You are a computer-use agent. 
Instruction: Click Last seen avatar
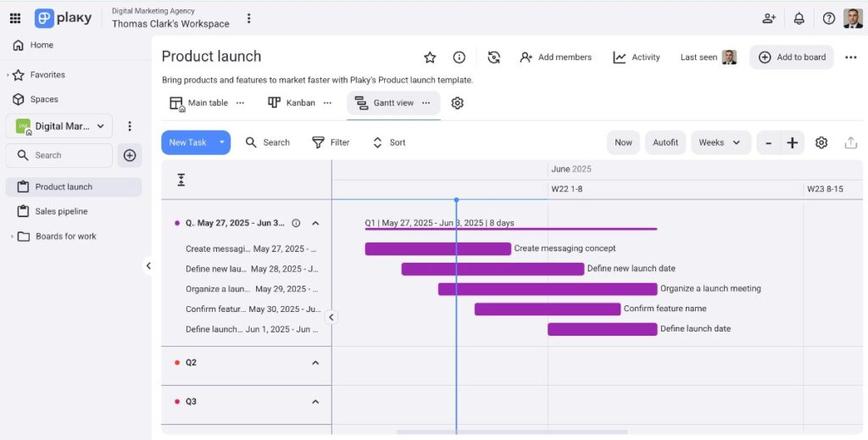click(729, 57)
